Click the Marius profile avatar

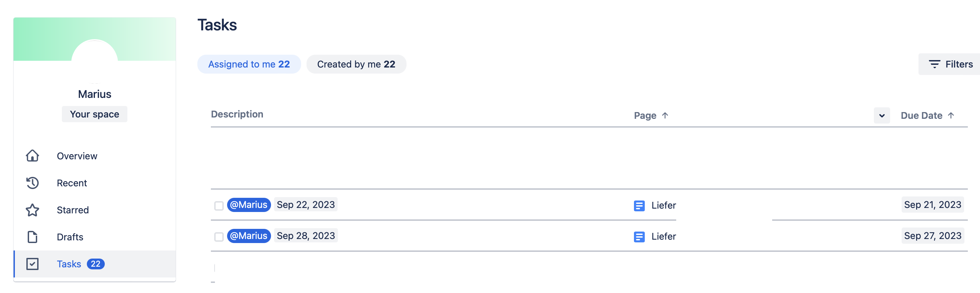click(x=94, y=61)
